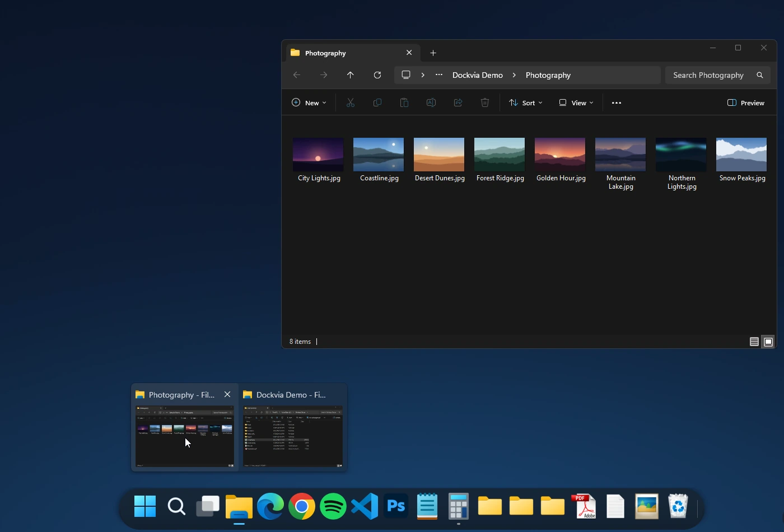
Task: Open the See more ellipsis menu
Action: (617, 102)
